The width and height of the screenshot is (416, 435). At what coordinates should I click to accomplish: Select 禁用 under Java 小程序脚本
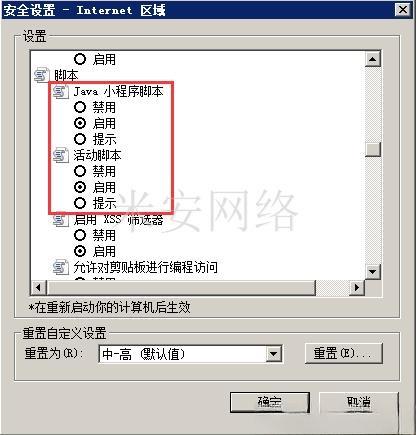tap(80, 107)
